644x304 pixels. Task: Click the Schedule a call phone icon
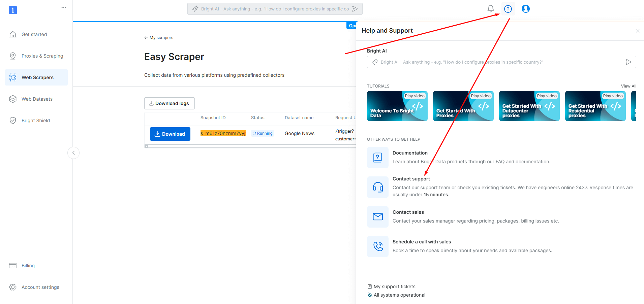tap(378, 246)
